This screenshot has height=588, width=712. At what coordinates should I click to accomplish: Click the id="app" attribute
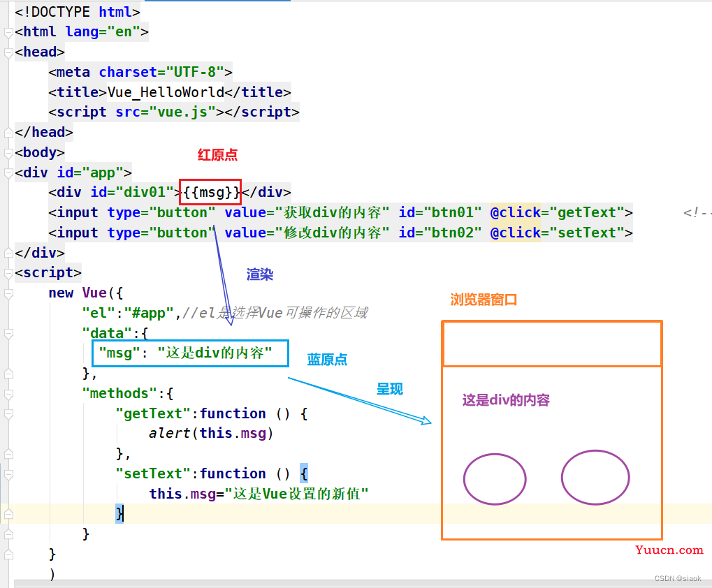pyautogui.click(x=90, y=172)
